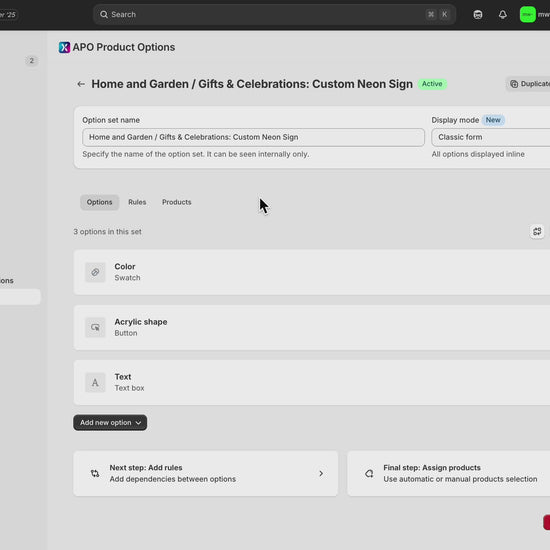Switch to the Products tab

click(x=176, y=202)
